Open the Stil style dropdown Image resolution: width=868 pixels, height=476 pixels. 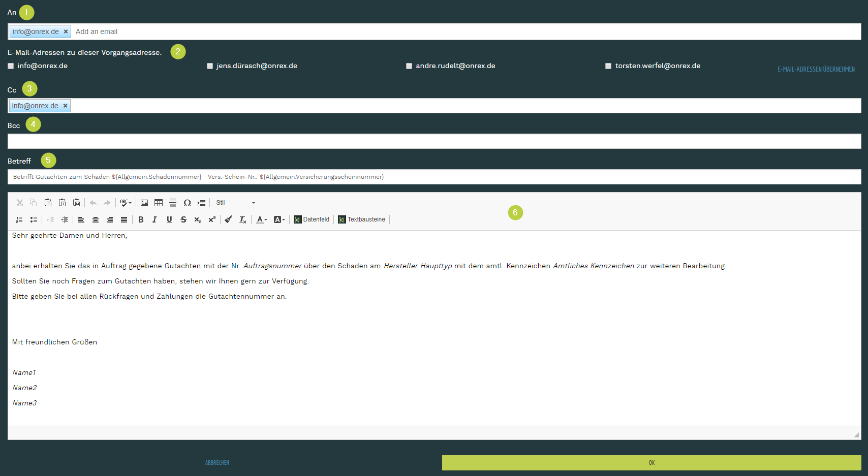pos(235,203)
